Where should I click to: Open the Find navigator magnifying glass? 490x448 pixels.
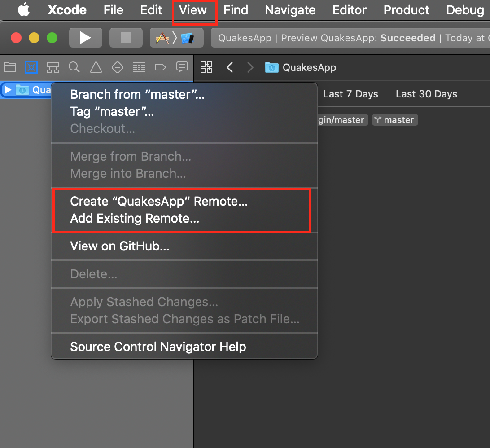tap(74, 67)
